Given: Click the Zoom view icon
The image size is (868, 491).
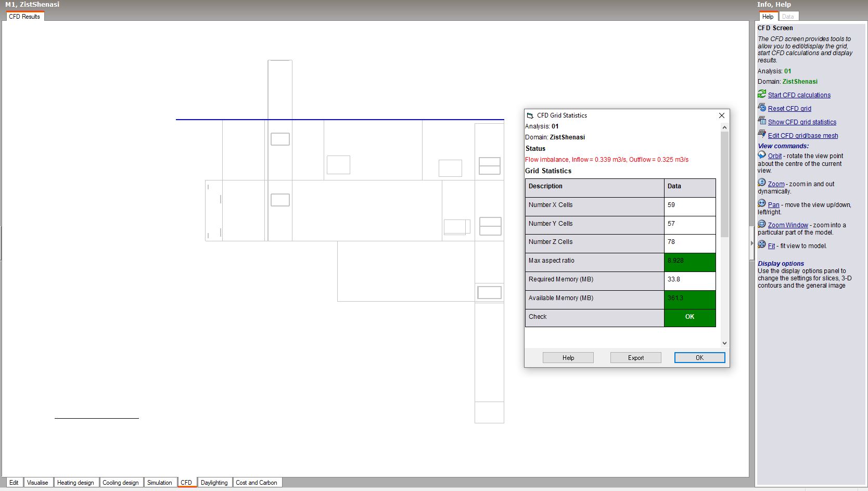Looking at the screenshot, I should point(762,183).
